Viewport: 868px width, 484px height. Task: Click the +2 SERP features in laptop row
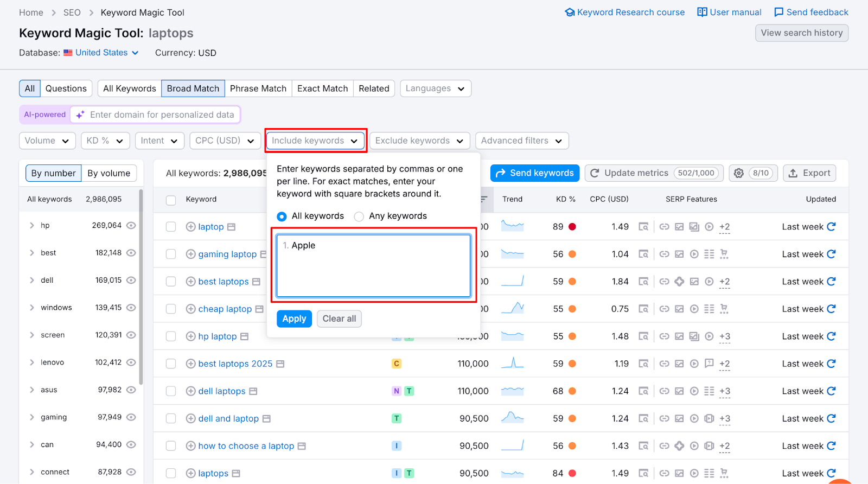725,227
